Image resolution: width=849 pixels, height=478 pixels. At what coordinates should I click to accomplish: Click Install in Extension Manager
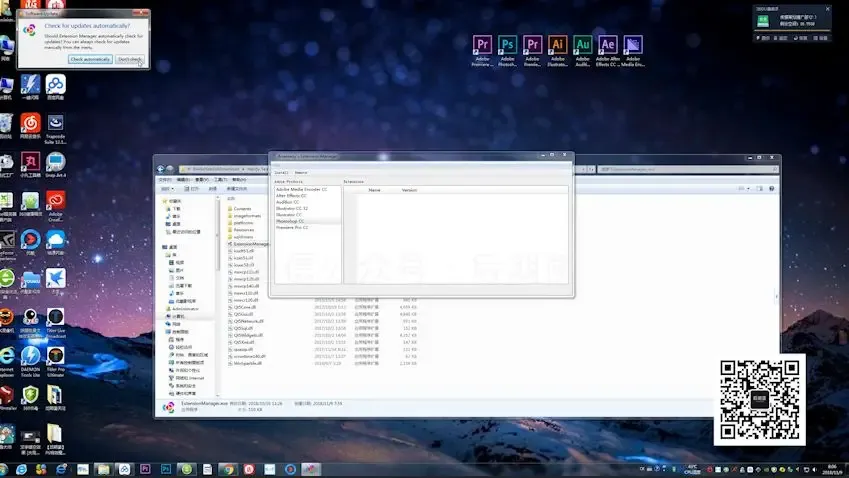click(281, 172)
